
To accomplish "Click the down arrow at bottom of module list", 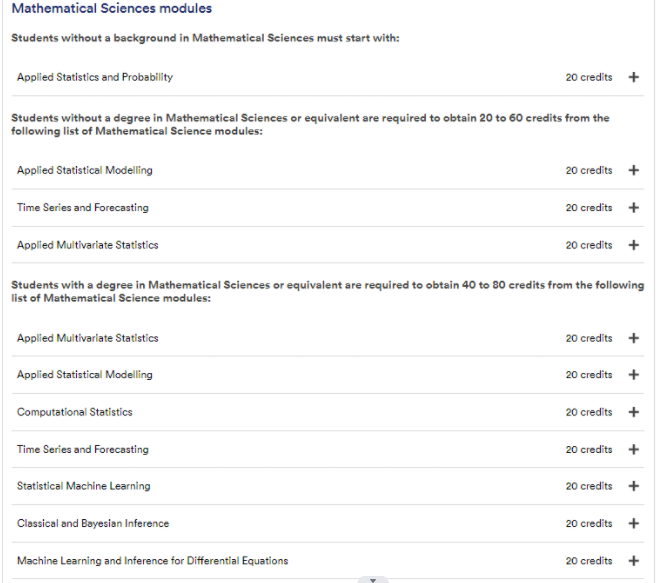I will pos(373,580).
